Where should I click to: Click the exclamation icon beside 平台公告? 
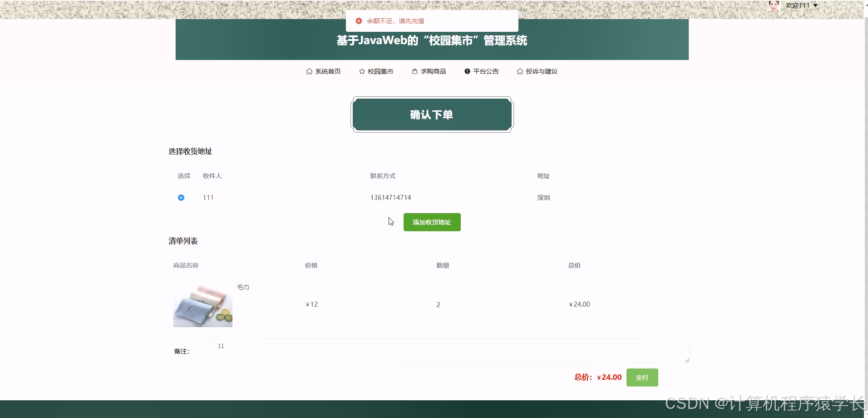(x=467, y=71)
